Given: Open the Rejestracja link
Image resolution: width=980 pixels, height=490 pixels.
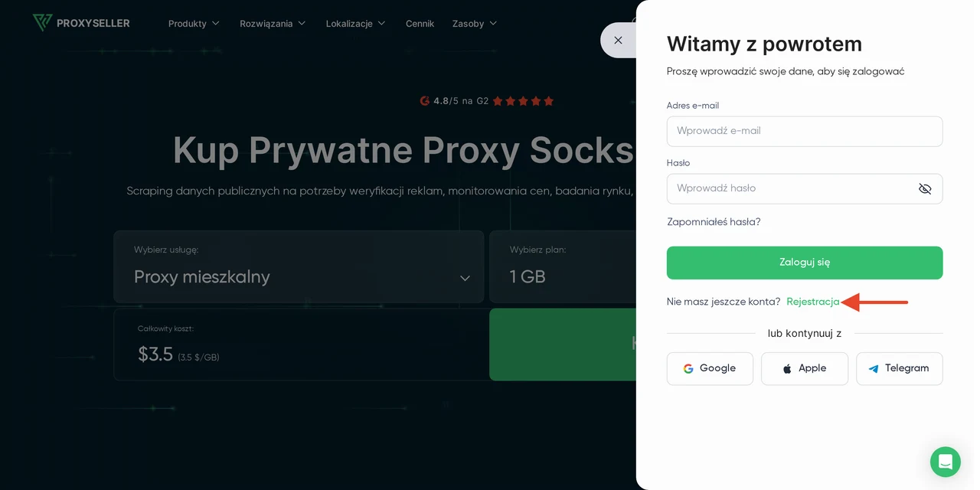Looking at the screenshot, I should pyautogui.click(x=813, y=302).
